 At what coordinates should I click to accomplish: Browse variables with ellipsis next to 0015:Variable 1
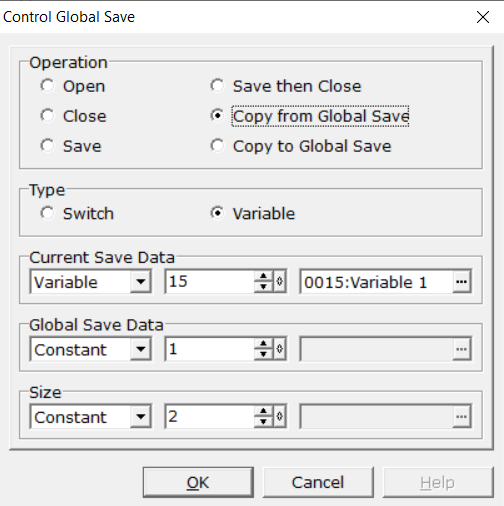[x=461, y=282]
